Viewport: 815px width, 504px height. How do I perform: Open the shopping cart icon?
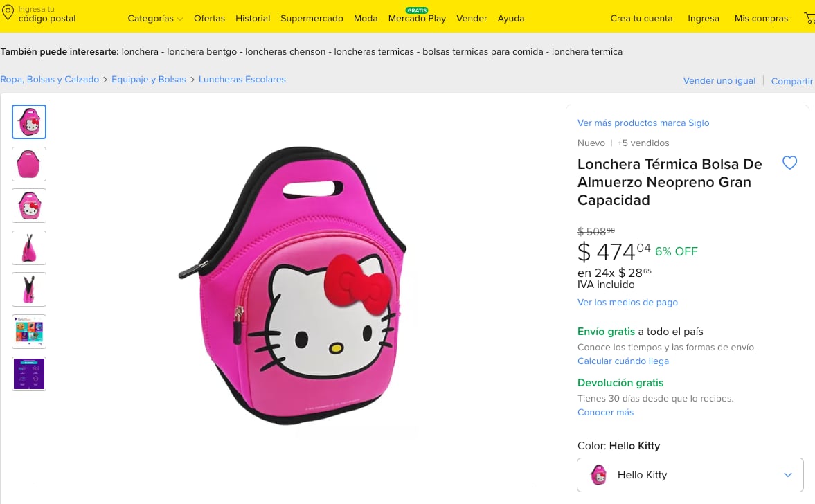809,18
